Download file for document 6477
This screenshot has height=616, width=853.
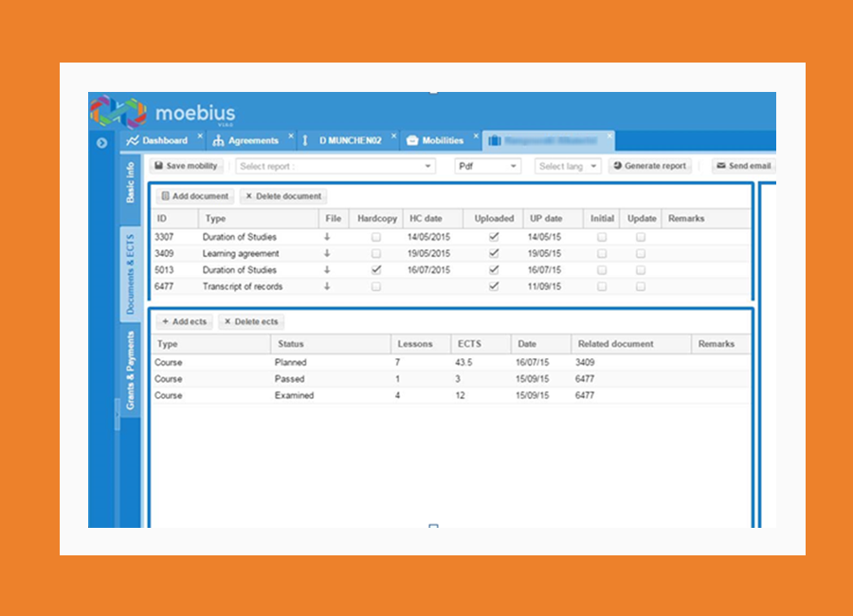(327, 286)
